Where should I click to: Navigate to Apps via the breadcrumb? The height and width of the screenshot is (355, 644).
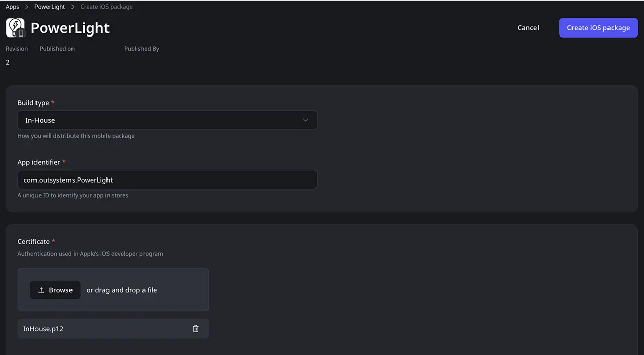[x=12, y=6]
